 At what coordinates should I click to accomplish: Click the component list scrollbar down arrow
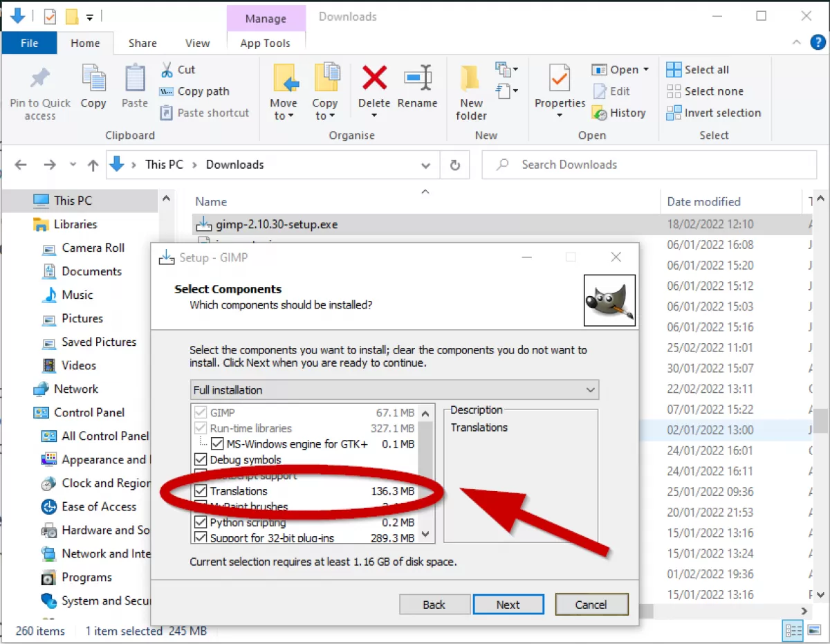[425, 535]
